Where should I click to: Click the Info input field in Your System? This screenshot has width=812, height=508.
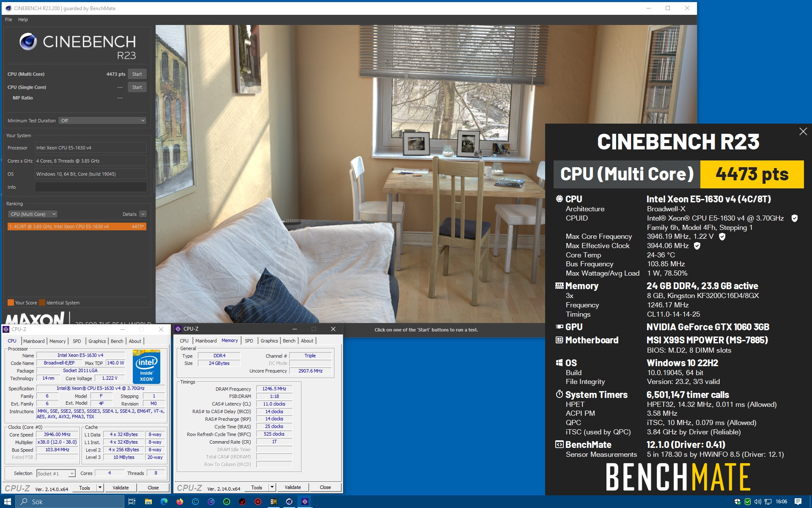click(91, 187)
